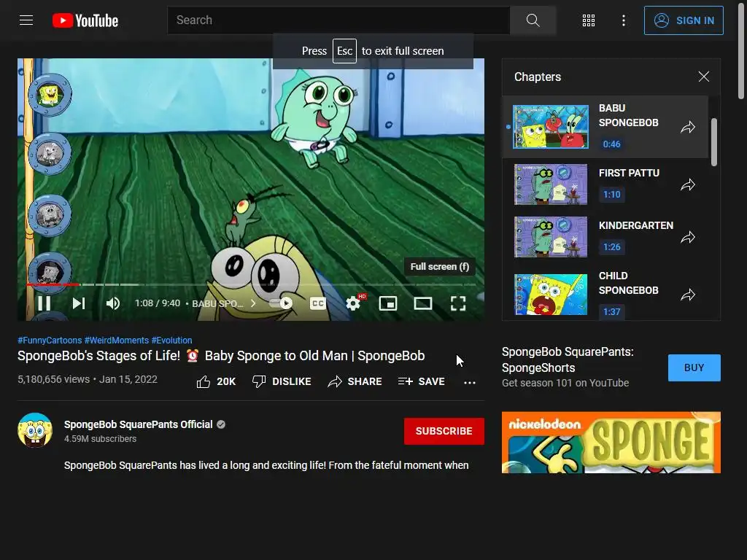The height and width of the screenshot is (560, 747).
Task: Open more actions ellipsis under video
Action: [470, 382]
